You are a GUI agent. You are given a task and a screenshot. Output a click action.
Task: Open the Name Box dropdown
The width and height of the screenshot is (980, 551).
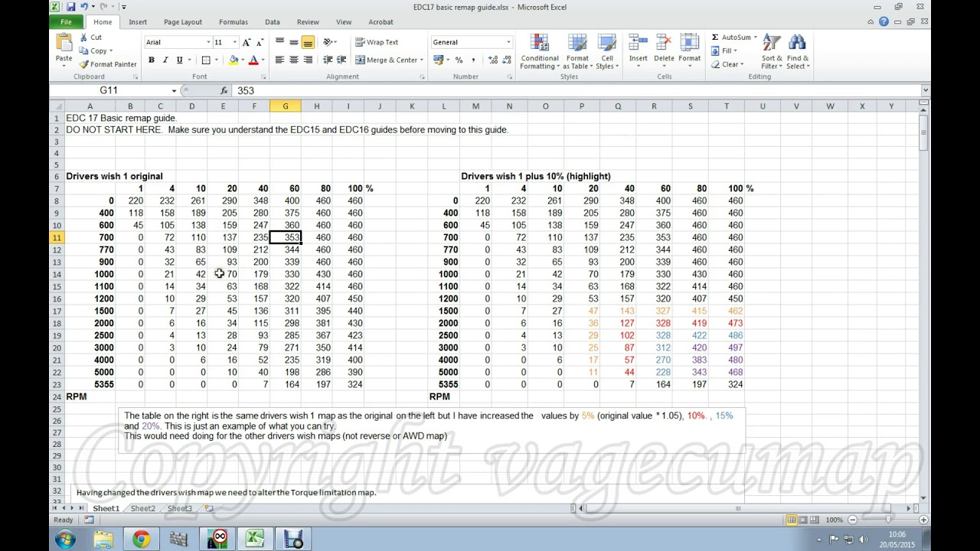click(174, 90)
